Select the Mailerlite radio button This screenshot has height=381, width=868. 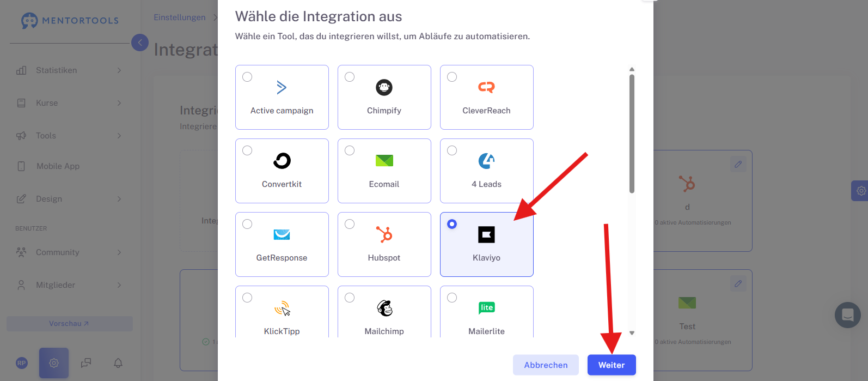[452, 298]
